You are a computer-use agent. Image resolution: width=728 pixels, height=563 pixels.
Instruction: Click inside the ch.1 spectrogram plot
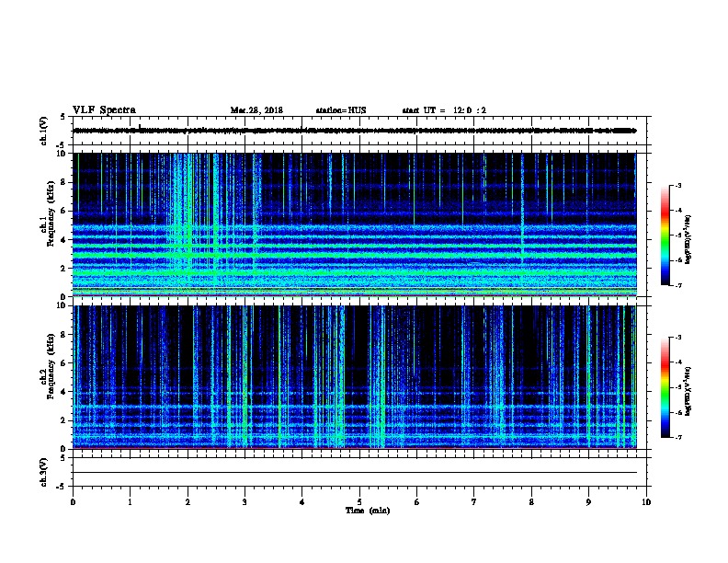pyautogui.click(x=355, y=224)
